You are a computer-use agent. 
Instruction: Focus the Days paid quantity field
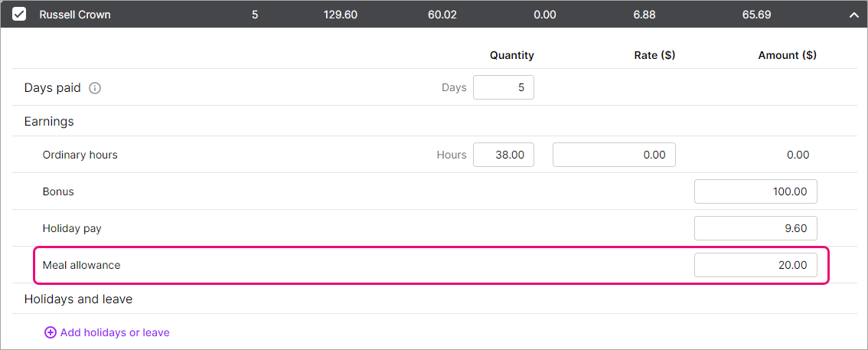click(x=503, y=87)
